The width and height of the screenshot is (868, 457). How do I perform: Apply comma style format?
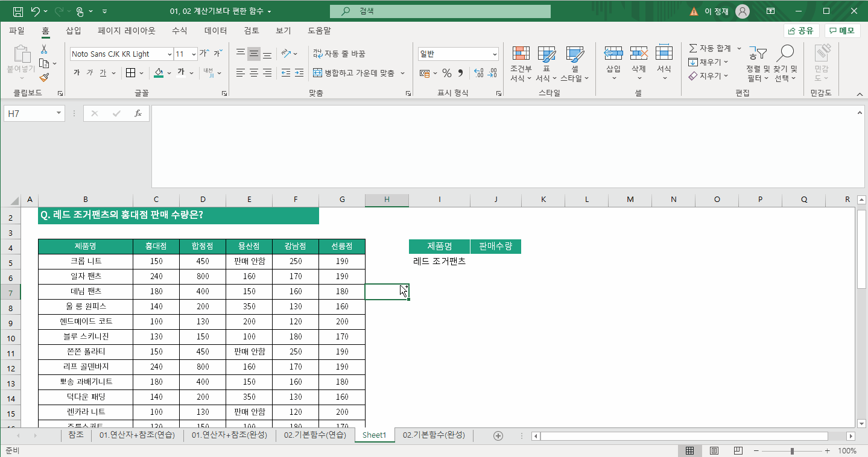coord(461,73)
